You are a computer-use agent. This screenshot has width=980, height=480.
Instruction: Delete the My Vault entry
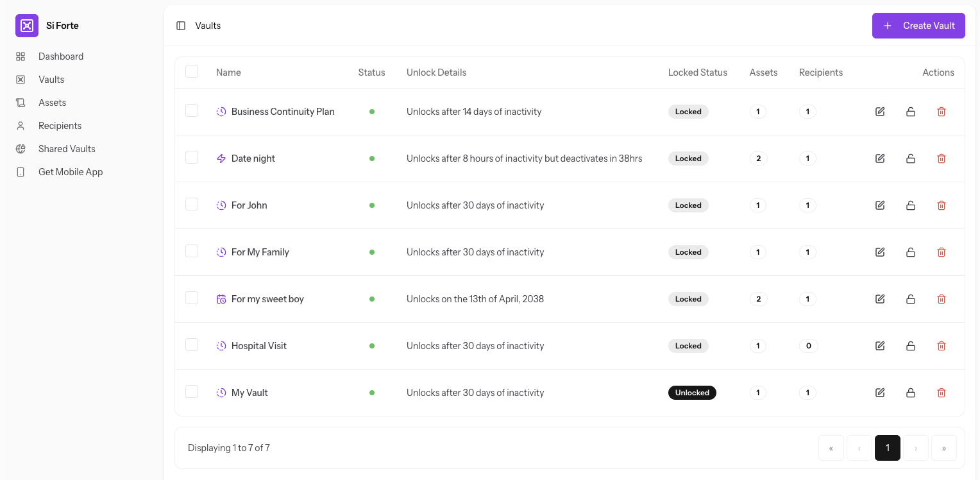click(942, 393)
